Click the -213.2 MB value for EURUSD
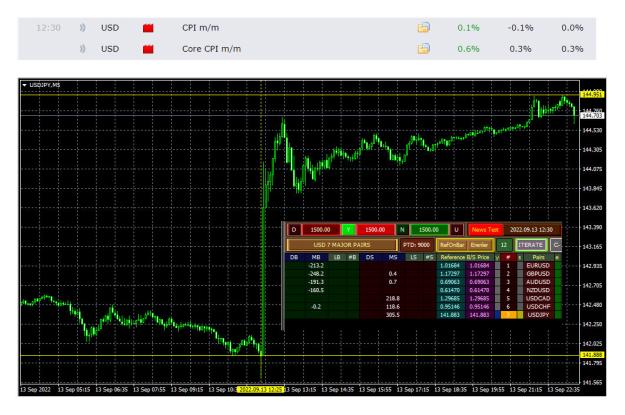 [x=316, y=266]
